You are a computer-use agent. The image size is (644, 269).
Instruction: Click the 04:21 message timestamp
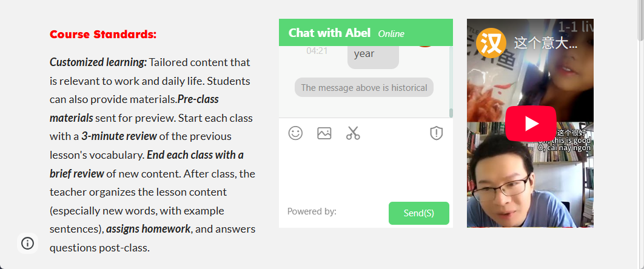[317, 51]
